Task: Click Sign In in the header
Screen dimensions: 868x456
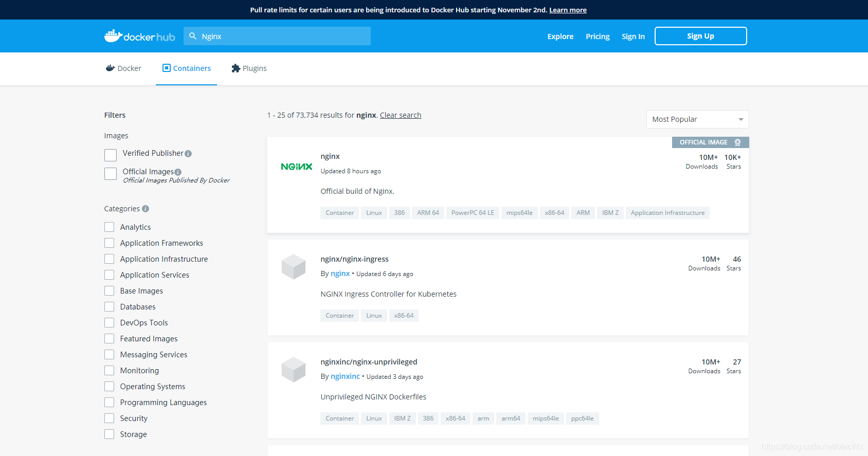Action: tap(633, 37)
